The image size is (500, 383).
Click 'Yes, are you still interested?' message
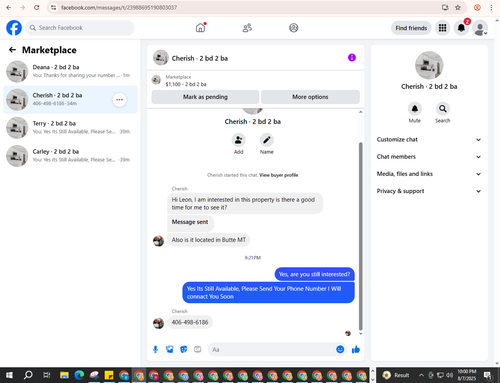pos(314,274)
